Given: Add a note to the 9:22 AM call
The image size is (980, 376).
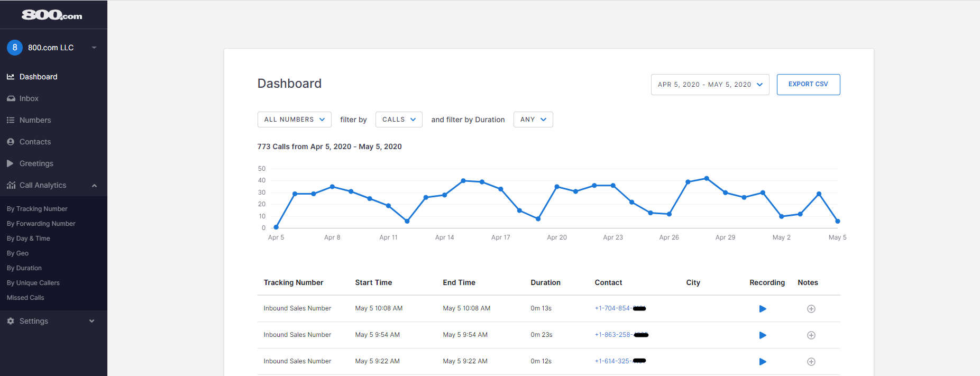Looking at the screenshot, I should tap(811, 362).
